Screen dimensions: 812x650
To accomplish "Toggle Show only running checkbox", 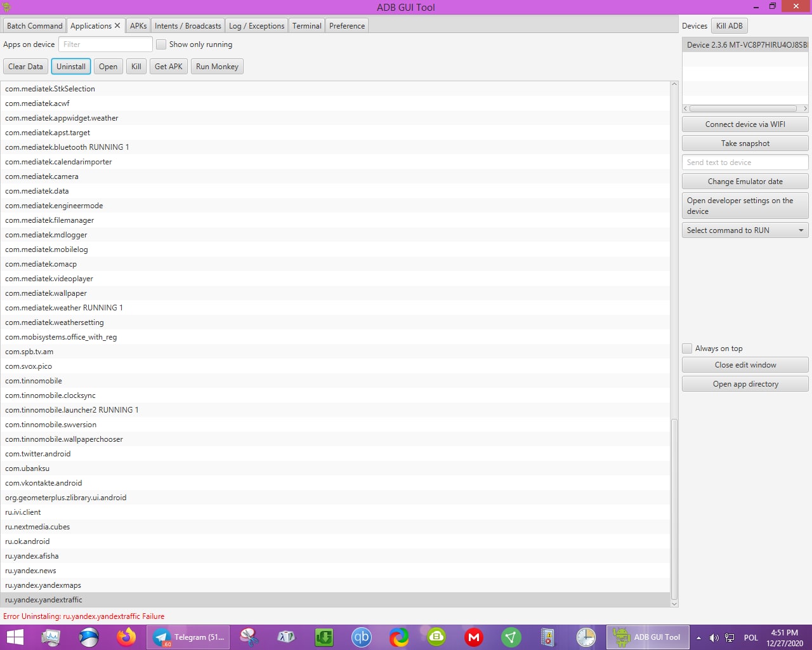I will [161, 44].
